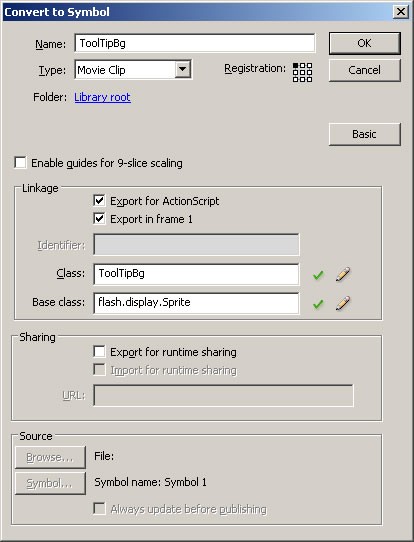Confirm the dialog with OK
The width and height of the screenshot is (414, 542).
[365, 43]
